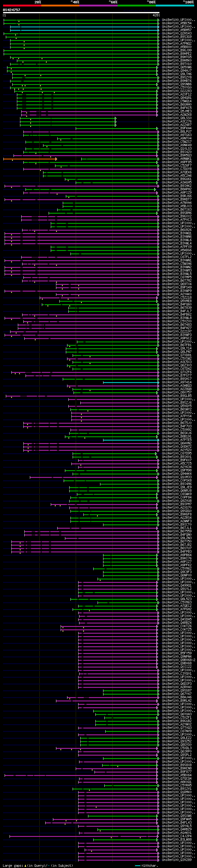This screenshot has width=197, height=868.
Task: Select the AV424757 query title
Action: [11, 10]
